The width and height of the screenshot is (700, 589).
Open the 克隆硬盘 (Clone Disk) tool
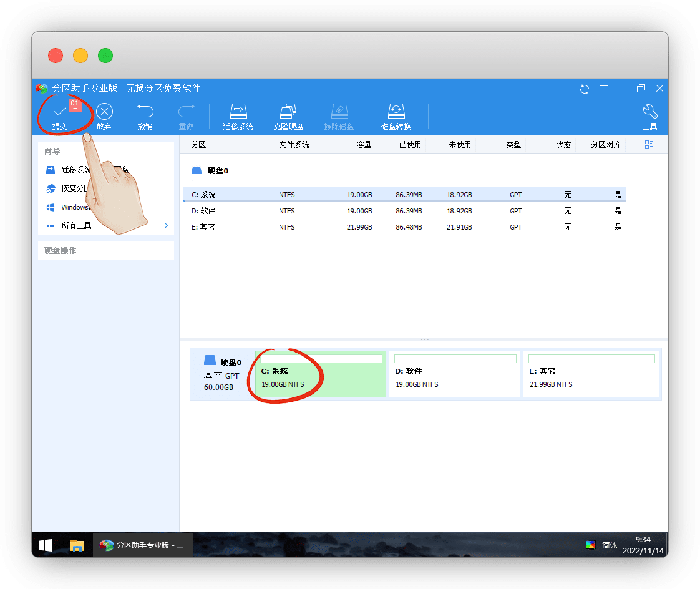click(x=288, y=112)
